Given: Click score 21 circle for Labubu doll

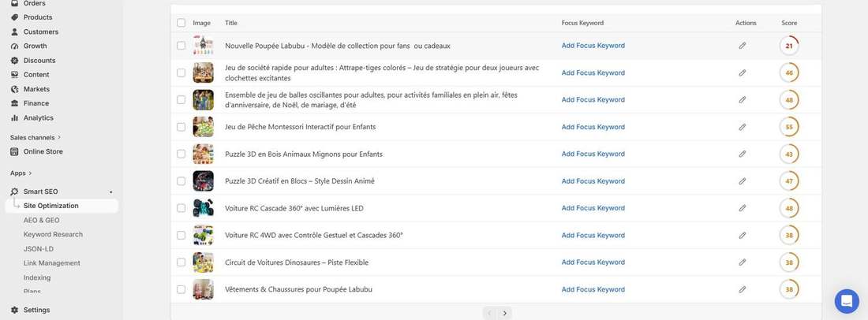Looking at the screenshot, I should tap(789, 45).
